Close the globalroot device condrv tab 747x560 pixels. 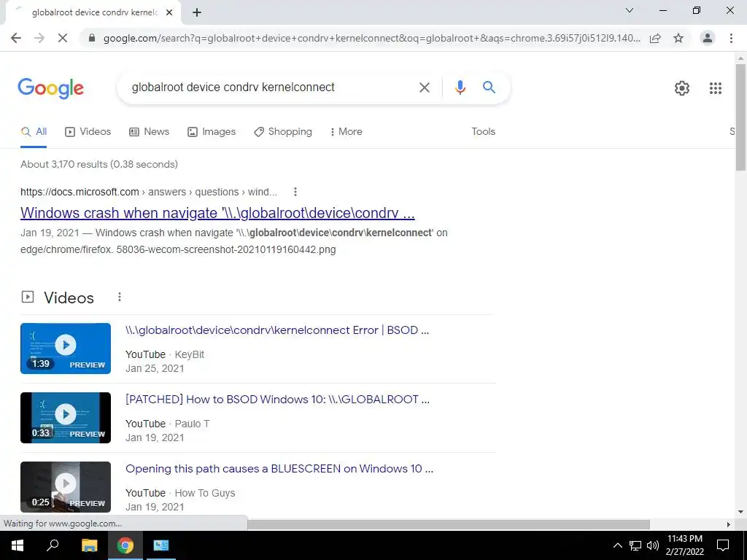(x=169, y=13)
